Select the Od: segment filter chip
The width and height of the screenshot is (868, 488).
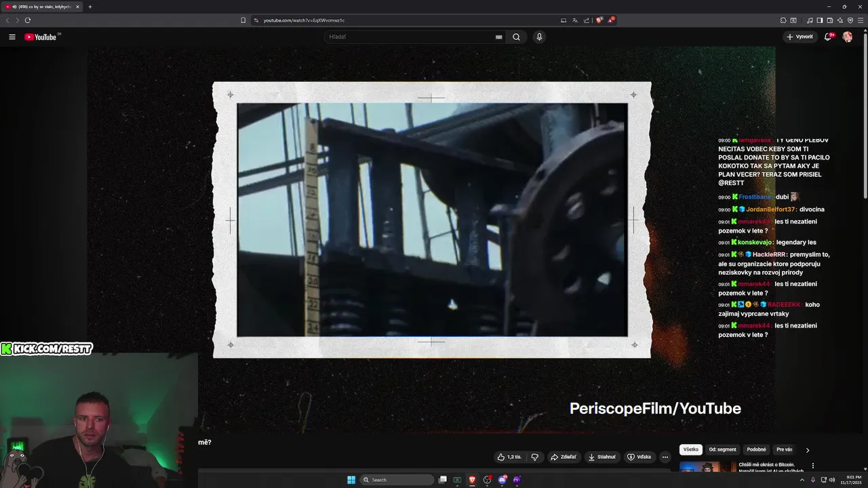(x=722, y=449)
